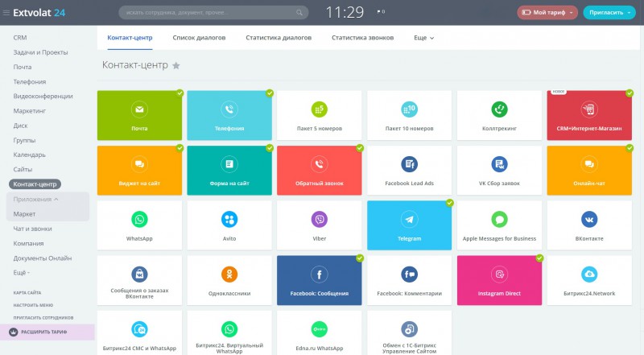Image resolution: width=644 pixels, height=355 pixels.
Task: Switch to the Контакт-центр tab
Action: click(x=130, y=38)
